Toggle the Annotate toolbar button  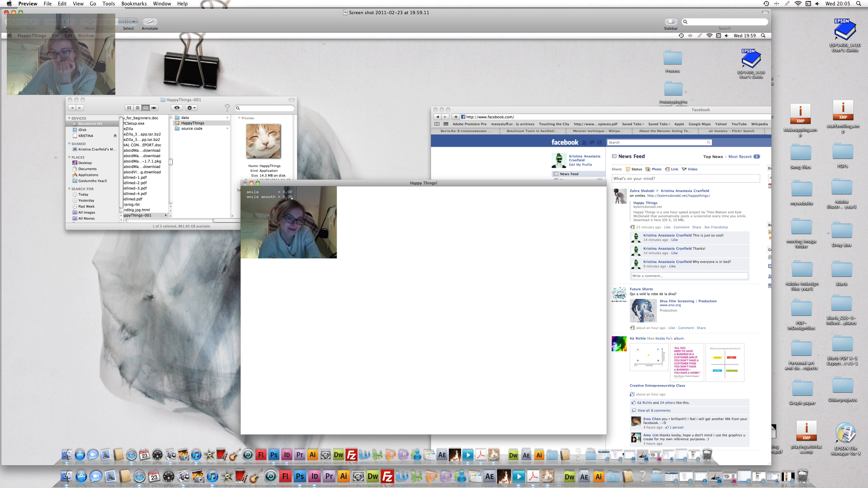(150, 21)
